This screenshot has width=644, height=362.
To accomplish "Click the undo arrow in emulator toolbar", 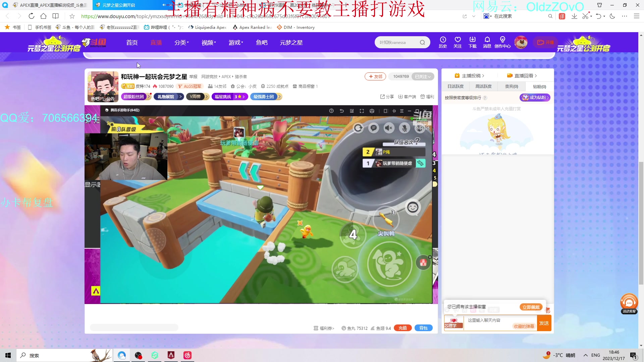I will pos(341,111).
